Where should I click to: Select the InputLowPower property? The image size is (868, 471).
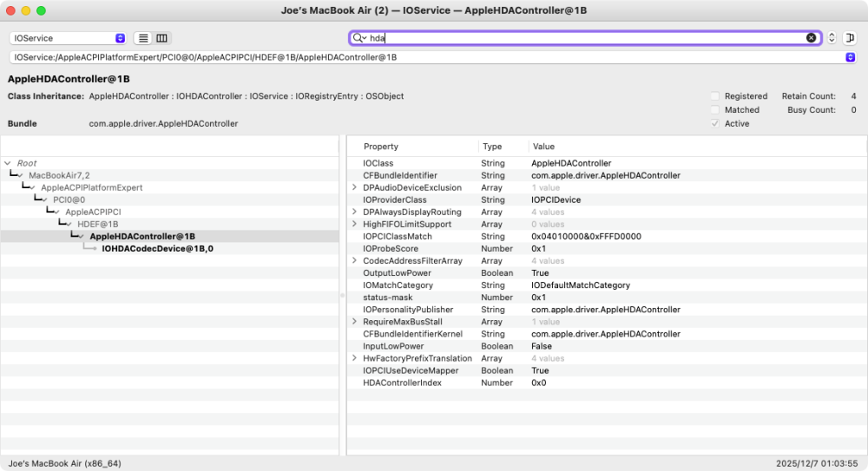pyautogui.click(x=608, y=346)
